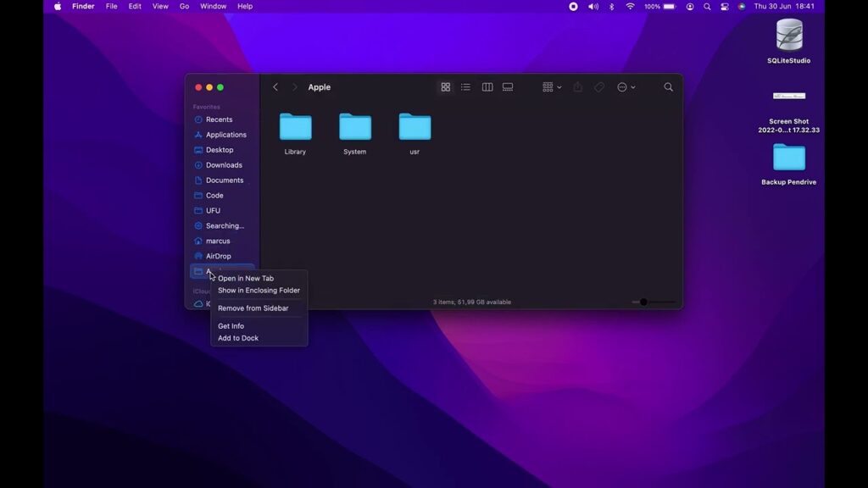
Task: Select Documents in the sidebar
Action: pos(224,180)
